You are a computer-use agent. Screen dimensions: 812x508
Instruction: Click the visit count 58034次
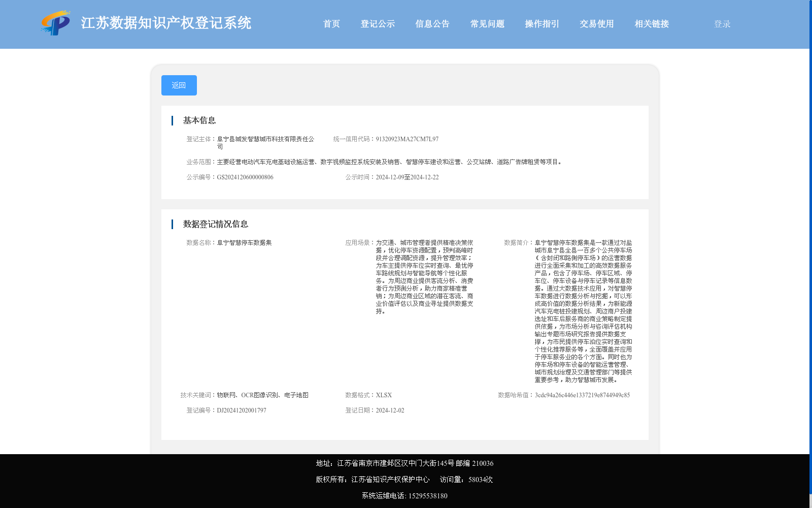[x=481, y=480]
